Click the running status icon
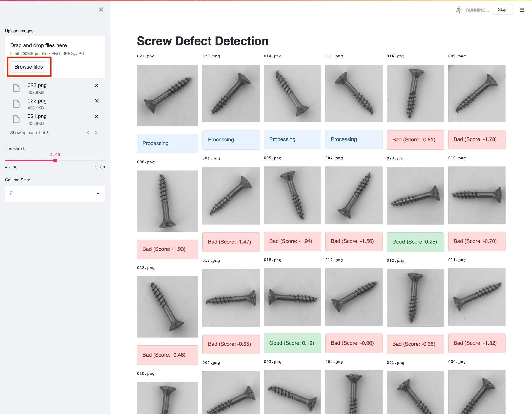Viewport: 532px width, 414px height. (458, 10)
